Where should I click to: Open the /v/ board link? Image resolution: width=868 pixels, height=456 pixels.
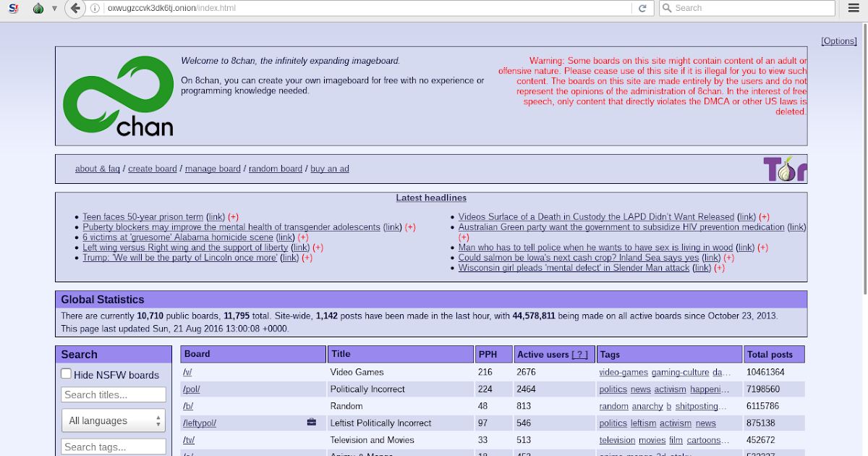pyautogui.click(x=187, y=372)
